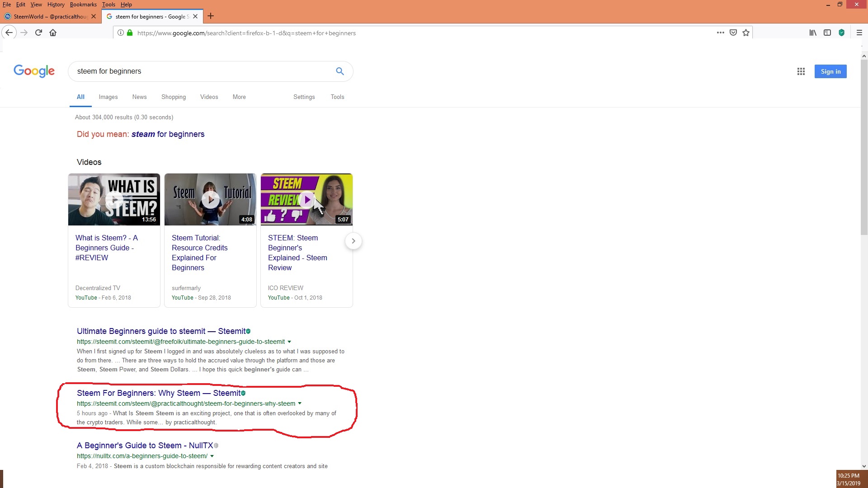Open the What is Steem? Beginners Guide title

tap(107, 248)
